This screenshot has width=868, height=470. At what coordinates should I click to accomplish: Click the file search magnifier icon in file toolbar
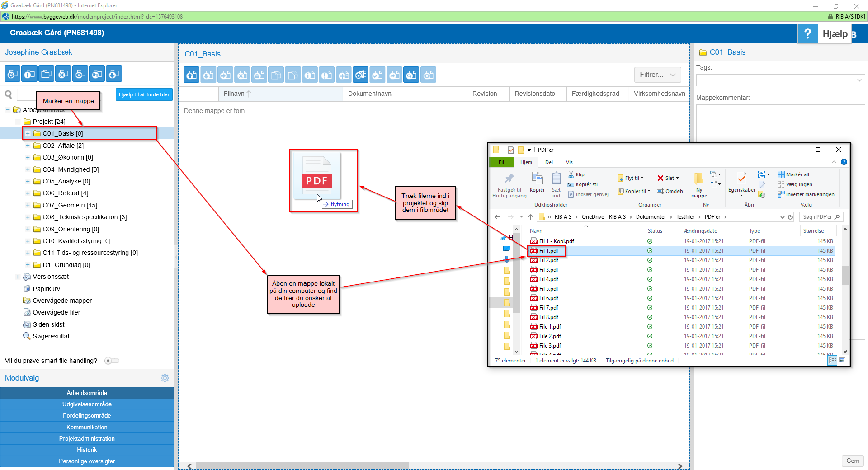click(411, 75)
